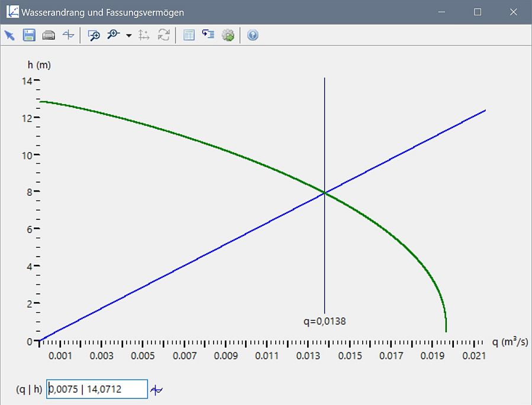The height and width of the screenshot is (405, 532).
Task: Select the arrow pointer tool
Action: pos(9,35)
